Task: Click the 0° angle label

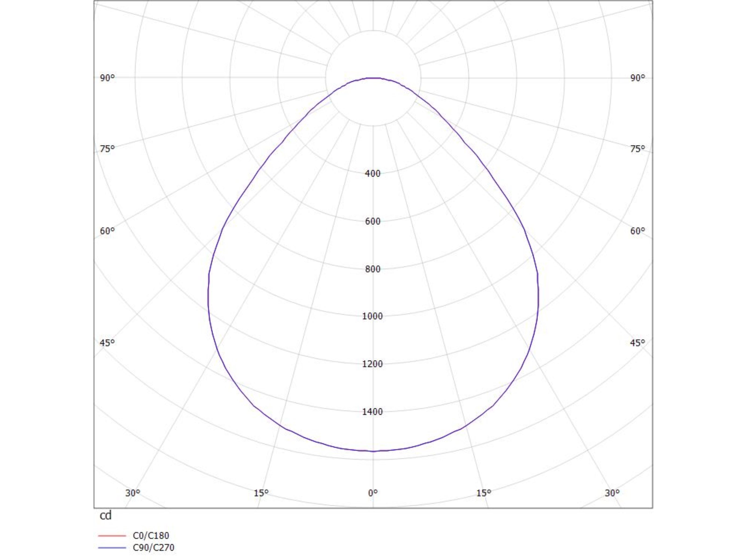Action: point(373,493)
